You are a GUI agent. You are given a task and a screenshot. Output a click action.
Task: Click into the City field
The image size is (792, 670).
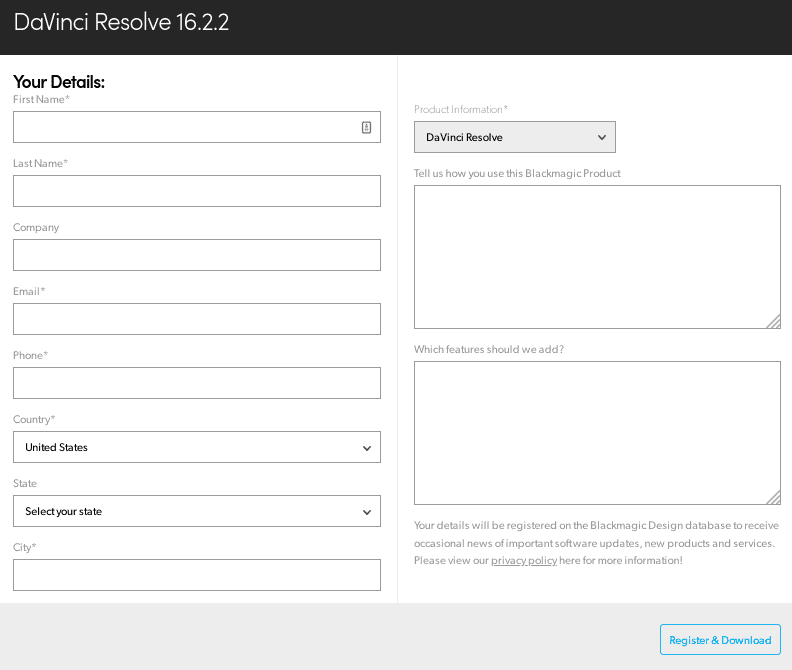(x=197, y=575)
